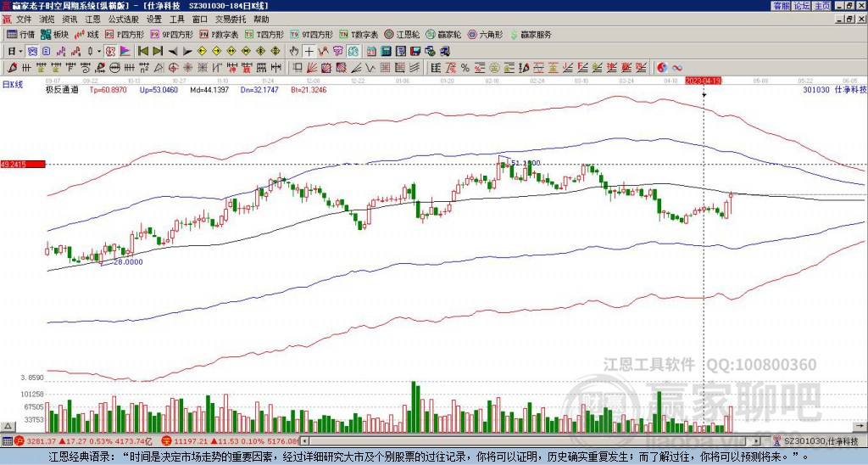Select the hand pan tool
Image resolution: width=868 pixels, height=465 pixels.
pyautogui.click(x=294, y=51)
